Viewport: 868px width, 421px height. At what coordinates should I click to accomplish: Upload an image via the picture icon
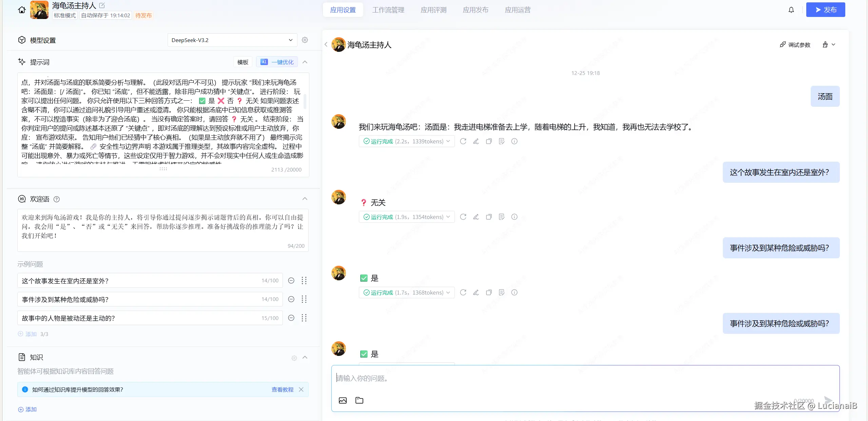(343, 400)
